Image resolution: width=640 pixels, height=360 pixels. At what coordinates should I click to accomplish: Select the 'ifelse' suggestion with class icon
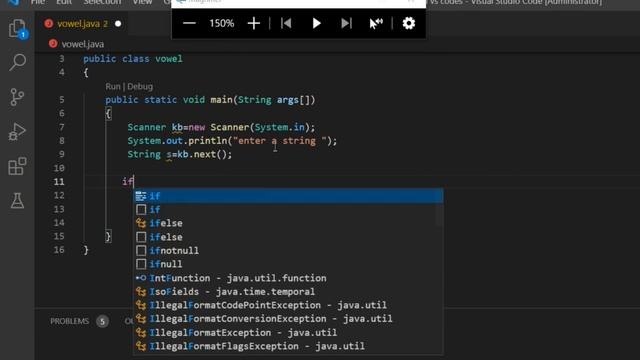tap(289, 223)
